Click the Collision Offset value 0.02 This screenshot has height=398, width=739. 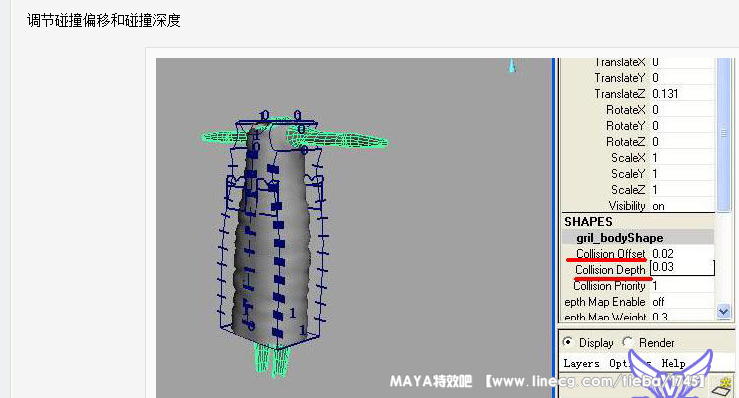(663, 253)
